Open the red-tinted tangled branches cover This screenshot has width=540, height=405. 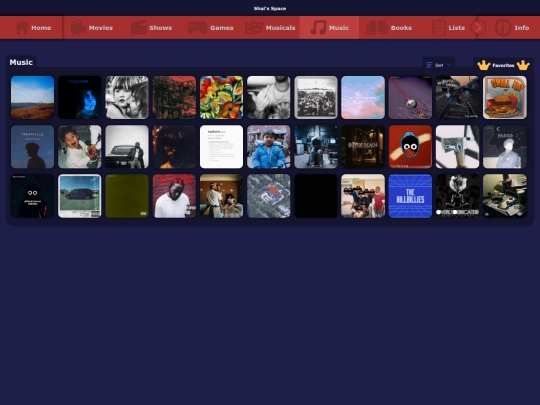[174, 97]
